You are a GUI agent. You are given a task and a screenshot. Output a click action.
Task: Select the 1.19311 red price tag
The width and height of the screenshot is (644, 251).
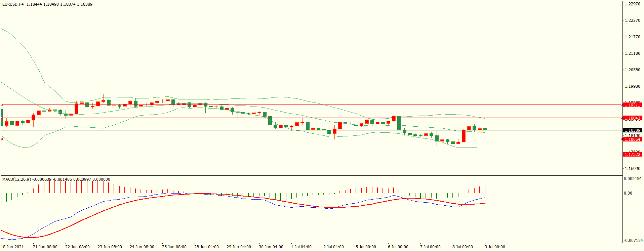click(x=632, y=105)
